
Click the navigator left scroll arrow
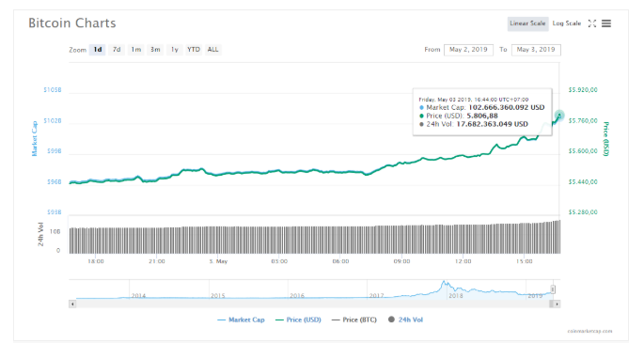tap(72, 304)
